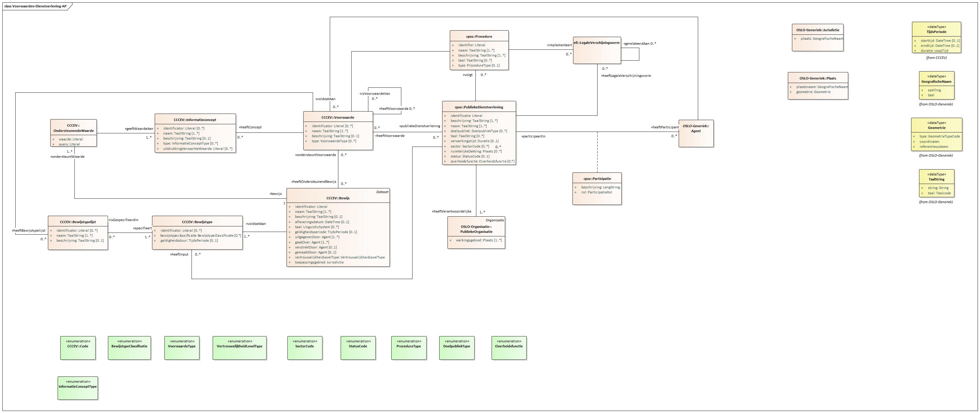The image size is (980, 413).
Task: Select the InformatieConceptType enumeration box
Action: (78, 388)
